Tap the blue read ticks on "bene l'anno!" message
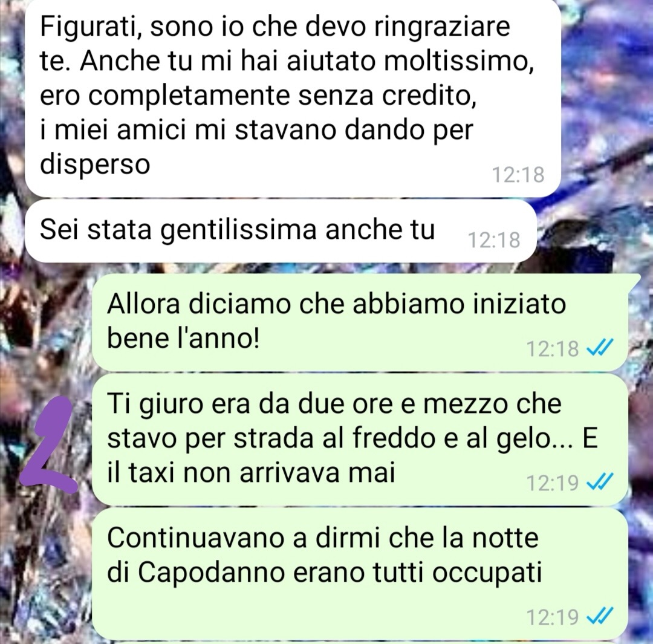 [600, 348]
